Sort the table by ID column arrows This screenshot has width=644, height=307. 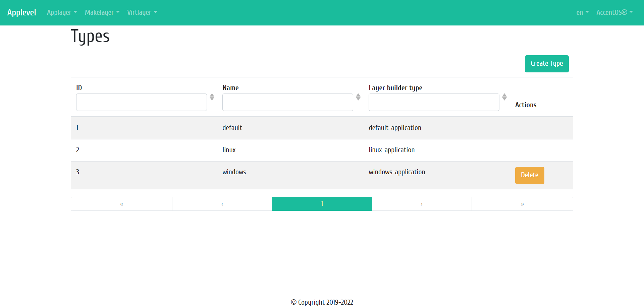[212, 97]
